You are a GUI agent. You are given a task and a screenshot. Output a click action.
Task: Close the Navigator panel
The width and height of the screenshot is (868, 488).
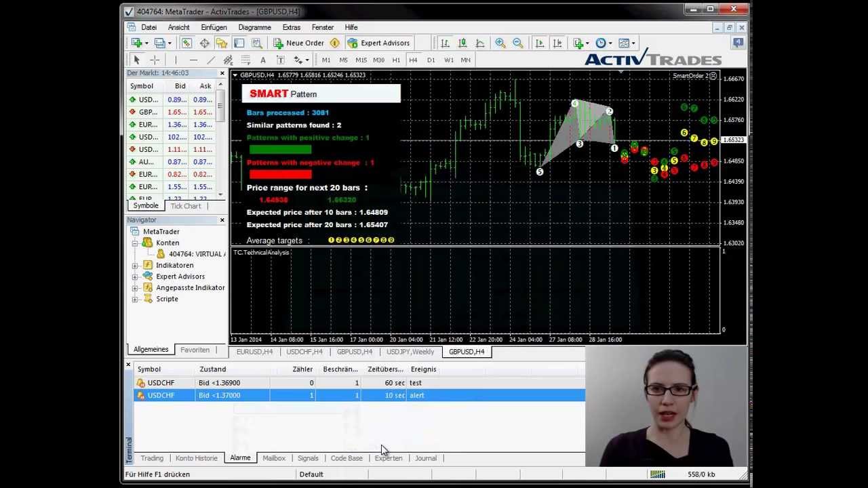point(222,220)
